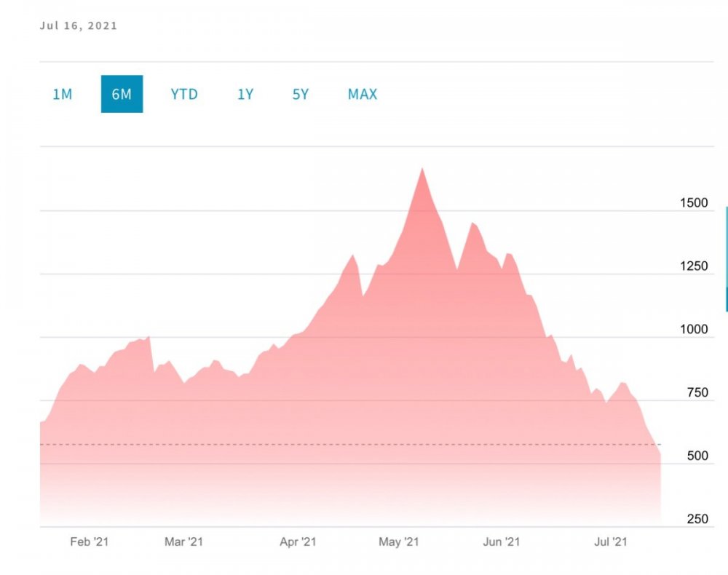Click the 1000 y-axis value
728x575 pixels.
pyautogui.click(x=694, y=330)
